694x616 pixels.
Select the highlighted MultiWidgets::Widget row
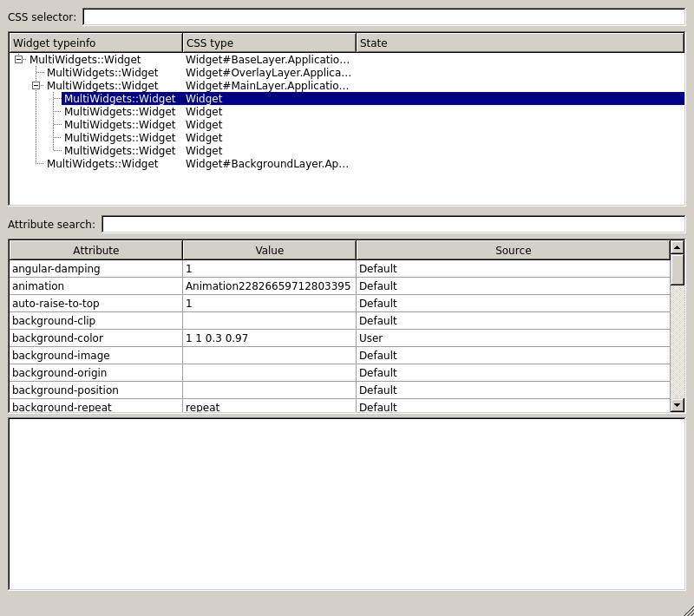[373, 99]
